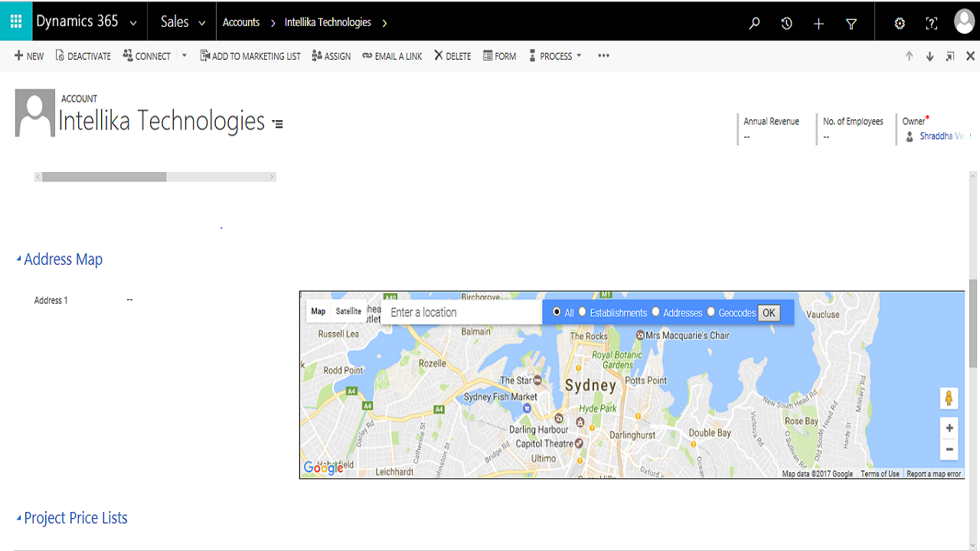Click the CONNECT command
This screenshot has height=551, width=980.
pos(146,56)
